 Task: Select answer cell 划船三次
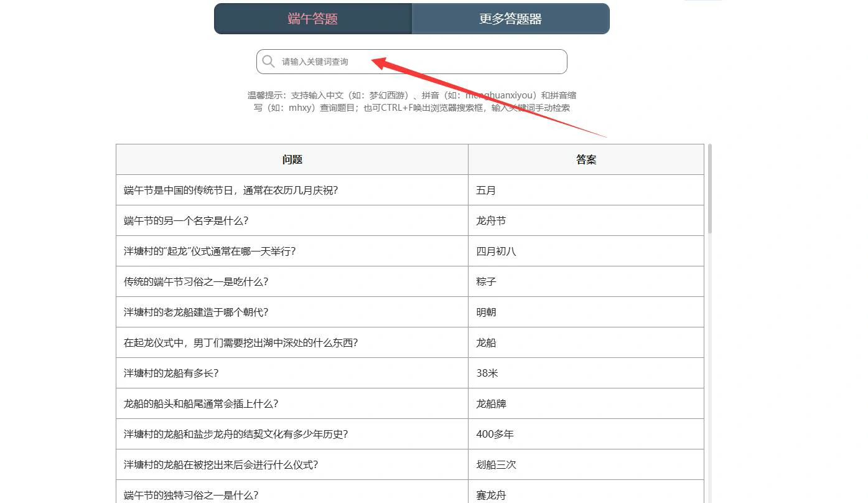(586, 464)
